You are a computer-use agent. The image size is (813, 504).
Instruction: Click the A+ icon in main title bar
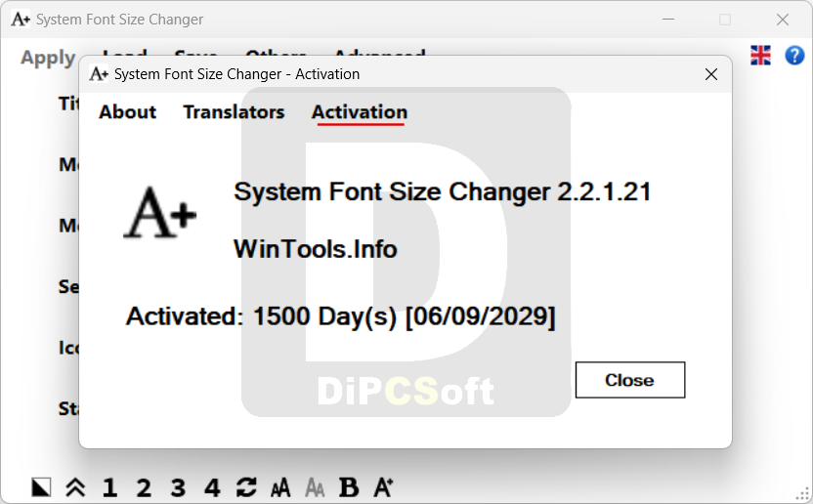tap(21, 20)
